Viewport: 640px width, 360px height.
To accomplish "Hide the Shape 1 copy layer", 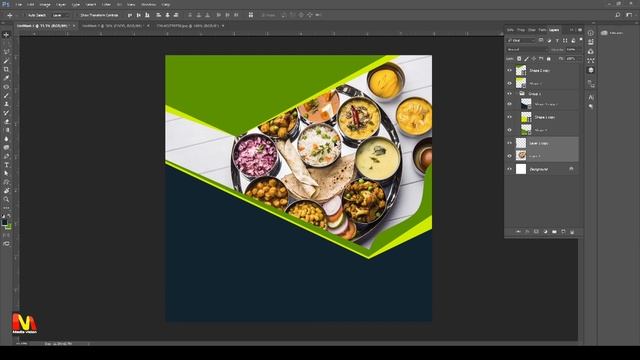I will (509, 117).
